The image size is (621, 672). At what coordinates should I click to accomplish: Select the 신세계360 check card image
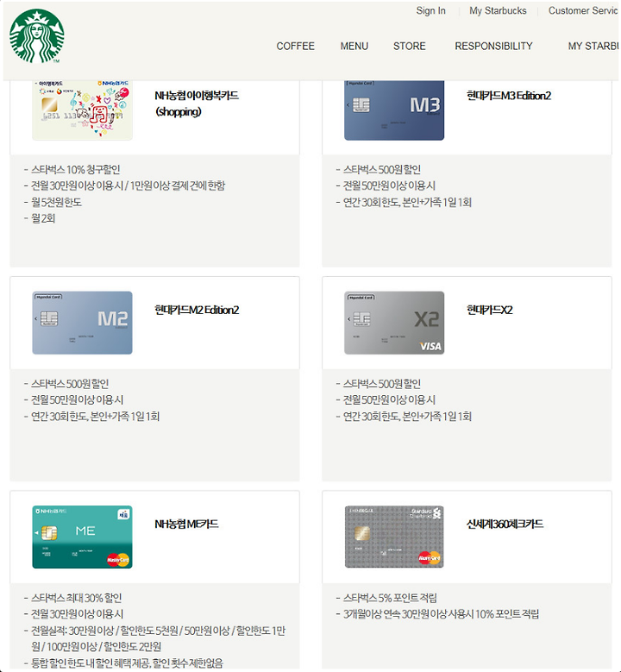(394, 537)
